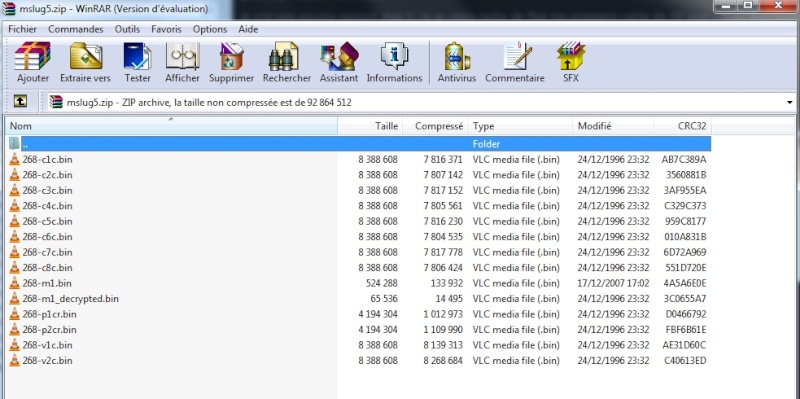The image size is (800, 399).
Task: Sort by CRC32 column header
Action: pyautogui.click(x=683, y=126)
